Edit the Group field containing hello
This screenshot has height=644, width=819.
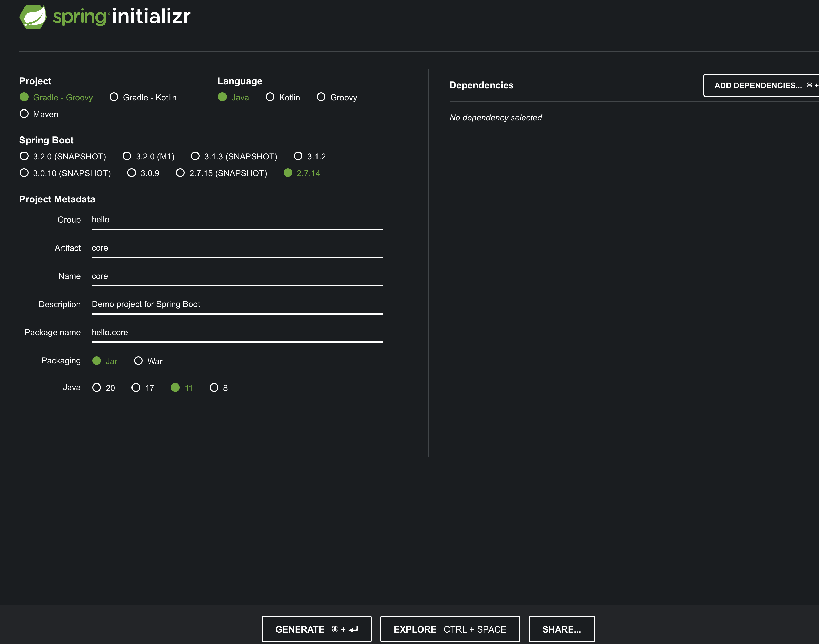237,220
